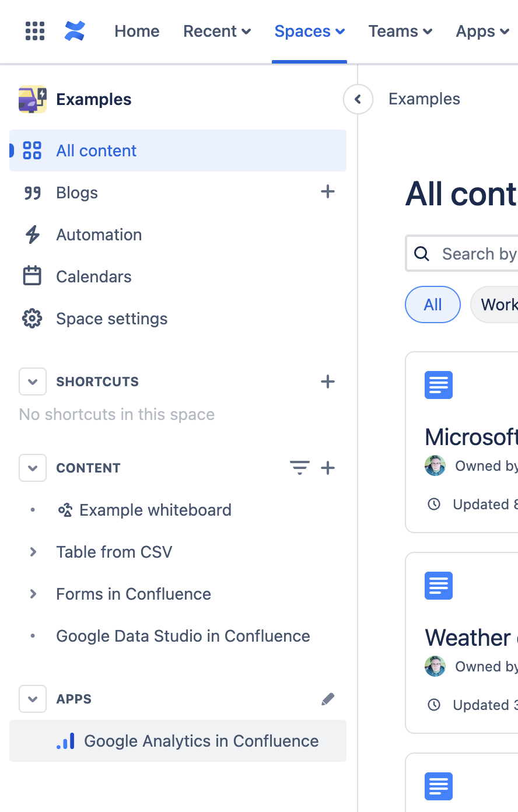Collapse the Content section
The image size is (518, 812).
33,468
